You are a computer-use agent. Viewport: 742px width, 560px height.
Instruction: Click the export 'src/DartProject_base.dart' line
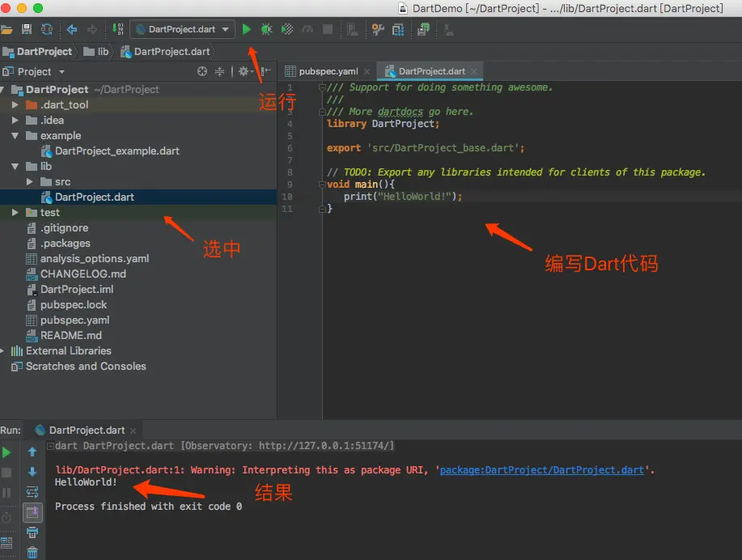(x=426, y=148)
